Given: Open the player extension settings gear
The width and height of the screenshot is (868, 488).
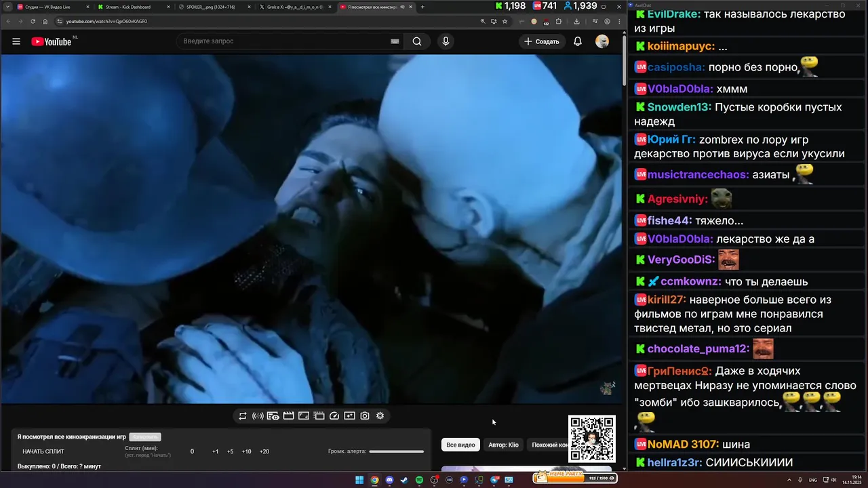Looking at the screenshot, I should click(x=380, y=416).
